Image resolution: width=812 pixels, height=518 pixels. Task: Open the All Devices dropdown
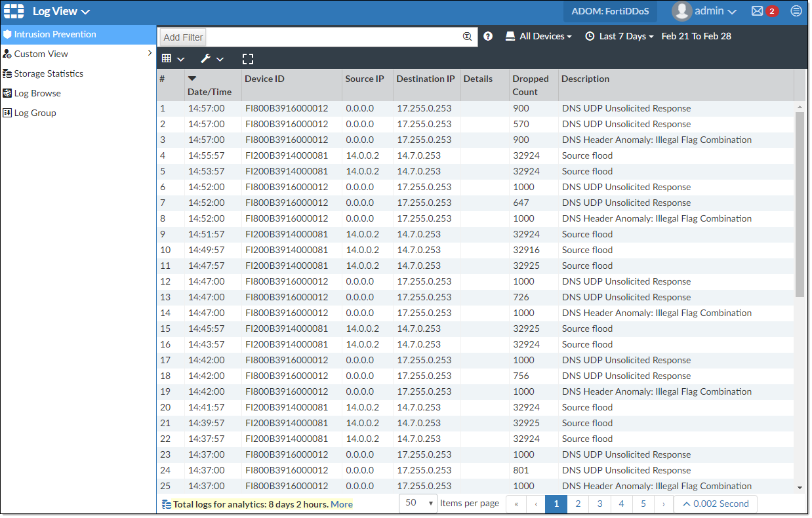pyautogui.click(x=538, y=36)
